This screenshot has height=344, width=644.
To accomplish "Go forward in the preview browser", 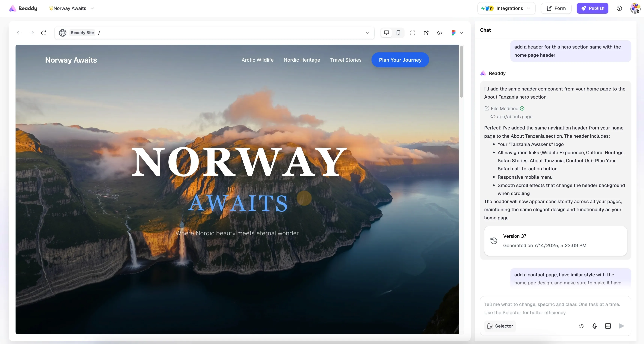I will click(31, 33).
